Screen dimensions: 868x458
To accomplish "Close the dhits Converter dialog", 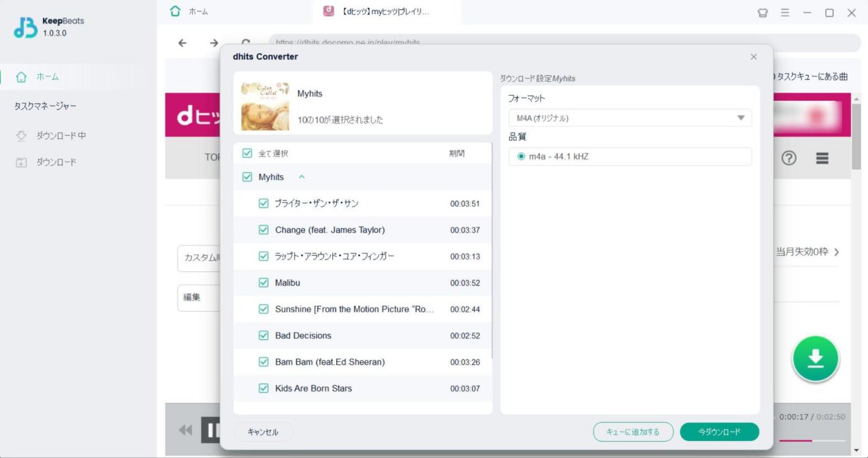I will (753, 57).
